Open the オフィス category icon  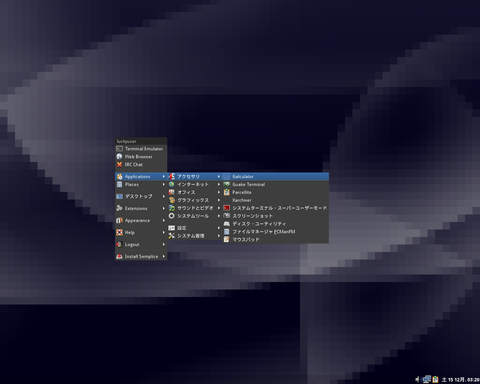click(171, 192)
